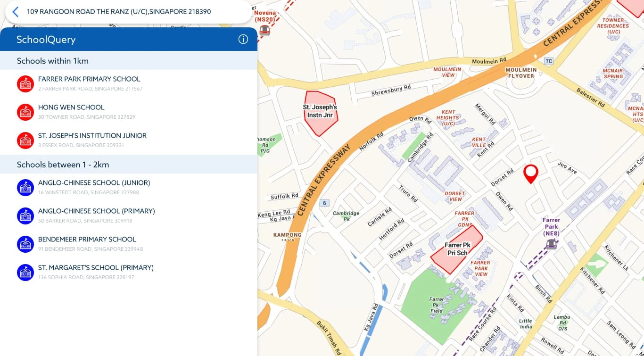This screenshot has height=356, width=644.
Task: Click St. Joseph's Institution Junior red icon
Action: pos(25,141)
